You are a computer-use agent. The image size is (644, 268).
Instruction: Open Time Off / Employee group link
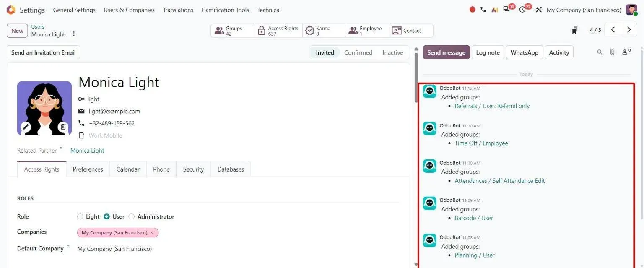481,143
